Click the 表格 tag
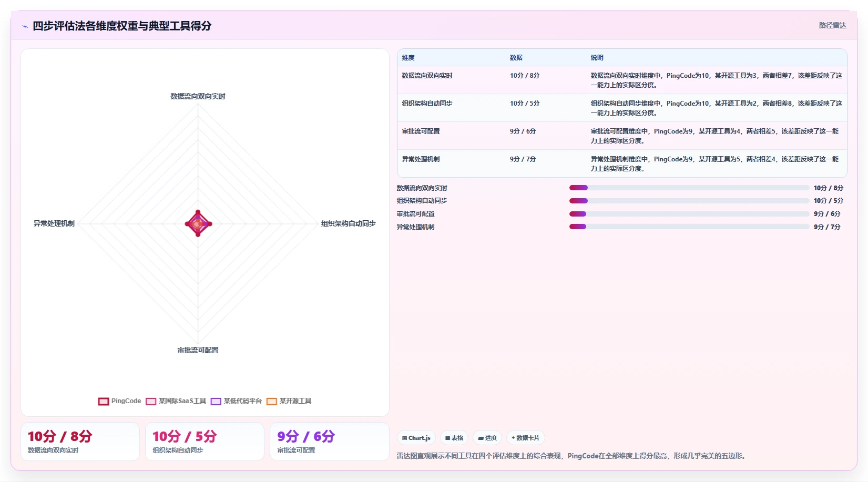Screen dimensions: 868x482 click(454, 438)
